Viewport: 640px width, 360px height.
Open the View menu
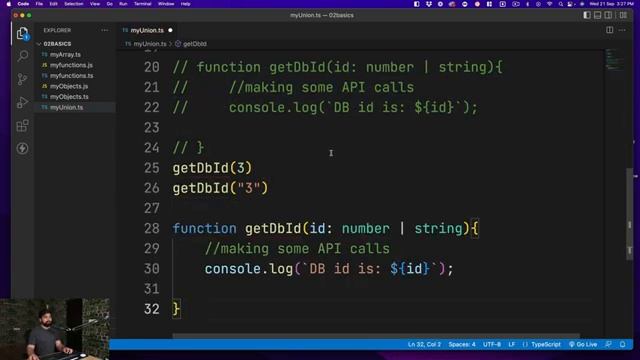coord(95,4)
